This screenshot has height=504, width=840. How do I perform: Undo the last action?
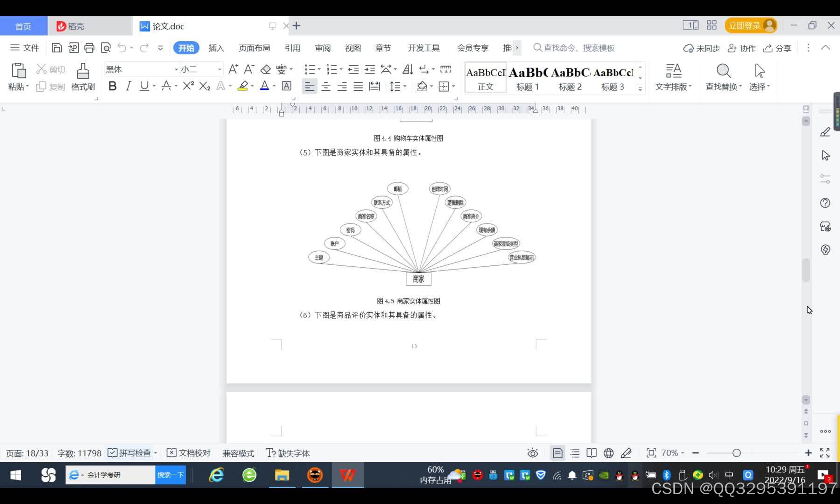[122, 48]
